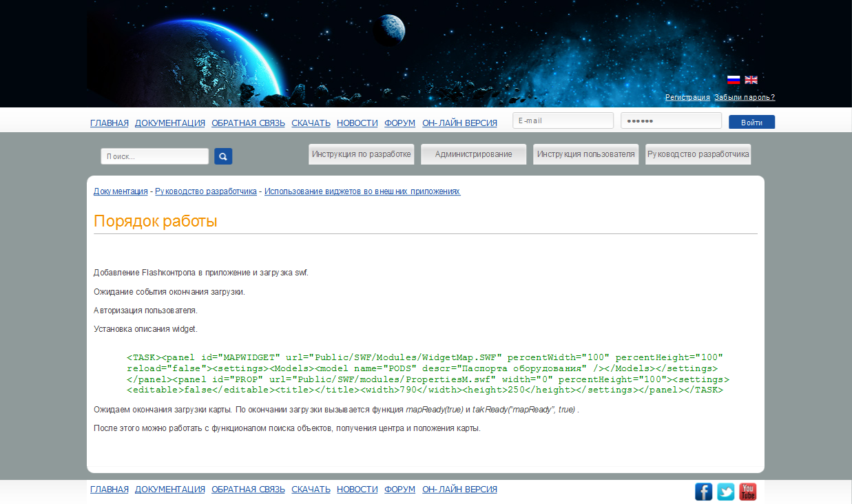Follow the Регистрация link
852x504 pixels.
[687, 97]
